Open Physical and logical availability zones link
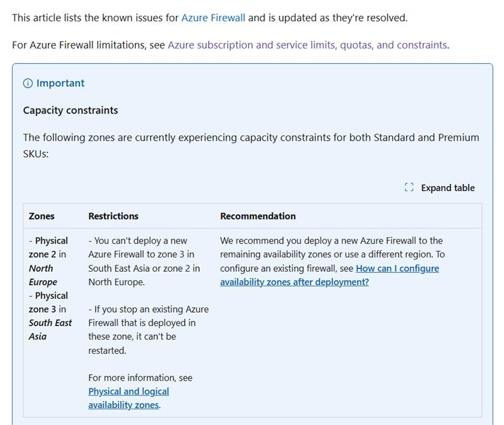The image size is (504, 425). coord(129,398)
